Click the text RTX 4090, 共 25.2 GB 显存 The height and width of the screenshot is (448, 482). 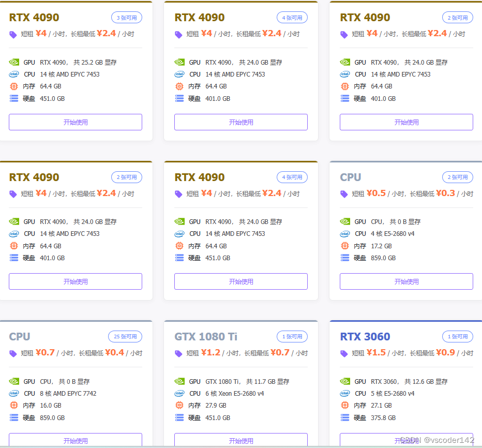tap(78, 63)
